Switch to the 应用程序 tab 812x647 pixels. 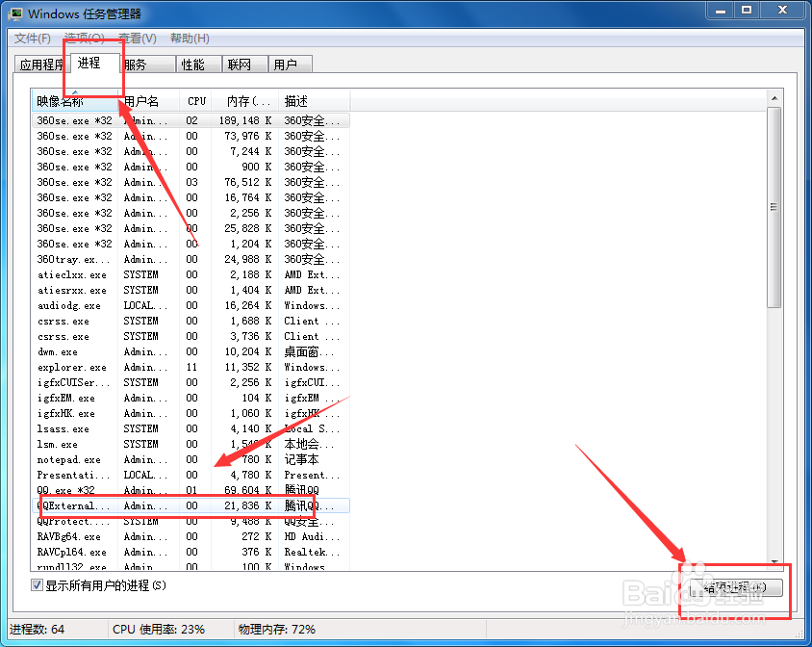40,65
